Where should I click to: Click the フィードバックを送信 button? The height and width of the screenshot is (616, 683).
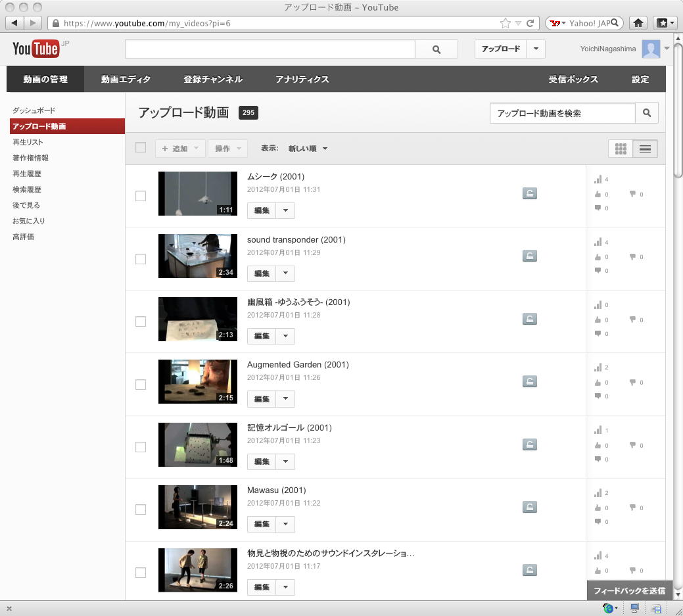[629, 591]
